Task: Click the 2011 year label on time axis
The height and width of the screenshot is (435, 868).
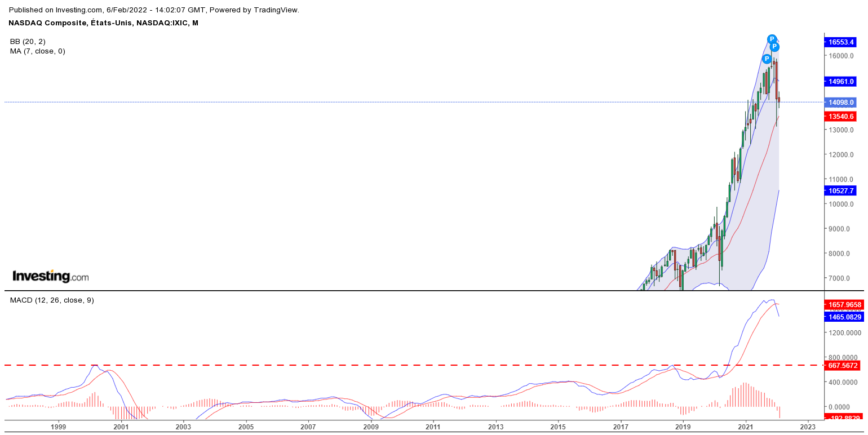Action: point(433,427)
